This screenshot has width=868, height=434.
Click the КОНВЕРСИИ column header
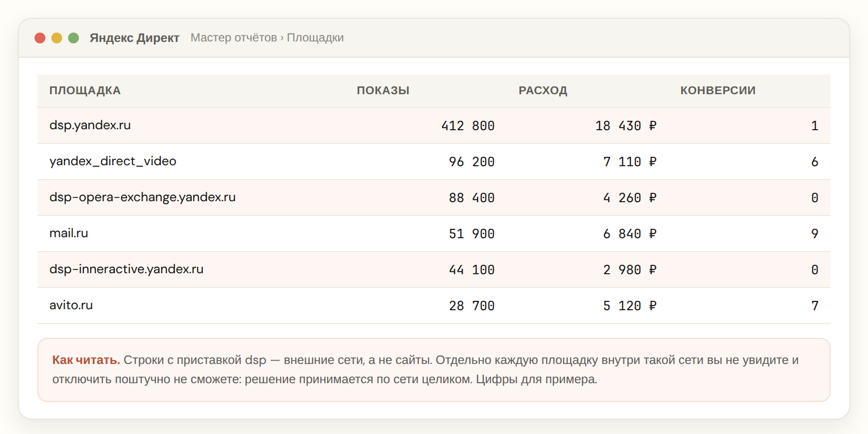coord(718,91)
